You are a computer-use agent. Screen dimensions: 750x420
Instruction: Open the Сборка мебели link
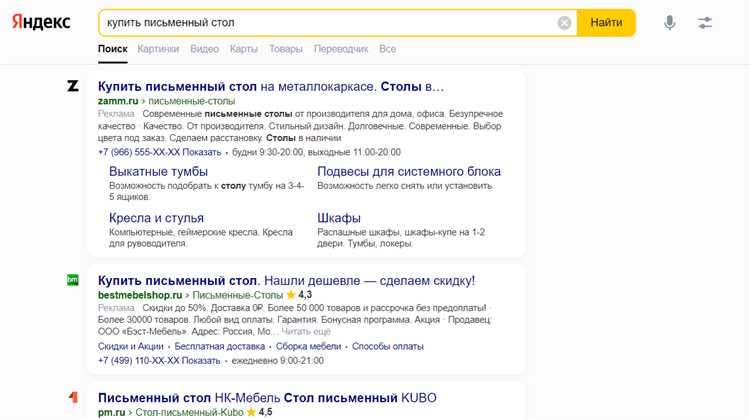(309, 346)
